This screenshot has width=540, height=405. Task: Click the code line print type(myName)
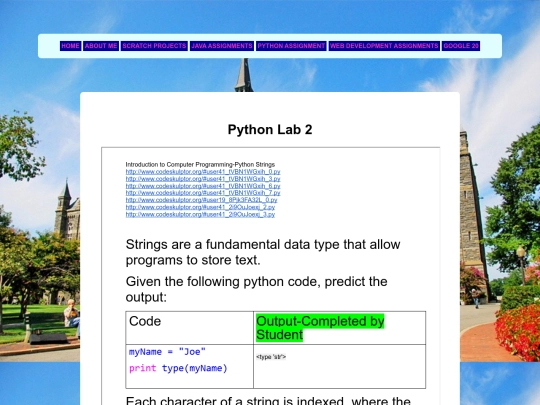coord(178,368)
